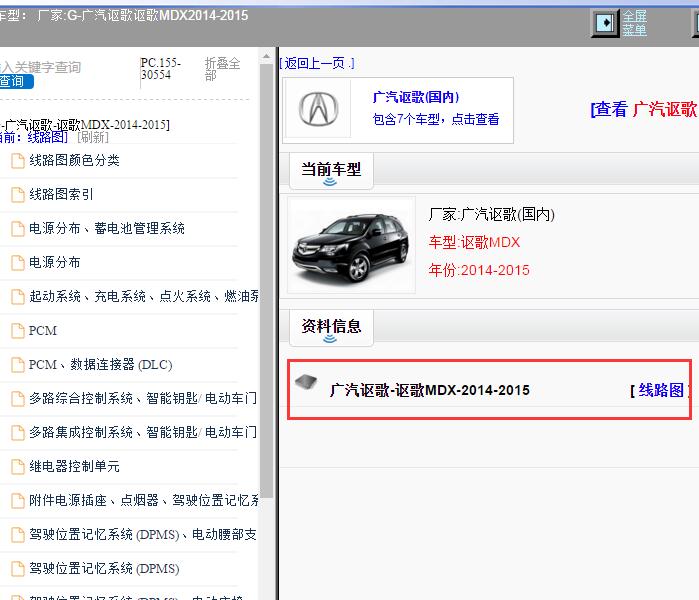Click the 刷新 refresh link
Image resolution: width=699 pixels, height=600 pixels.
coord(93,137)
